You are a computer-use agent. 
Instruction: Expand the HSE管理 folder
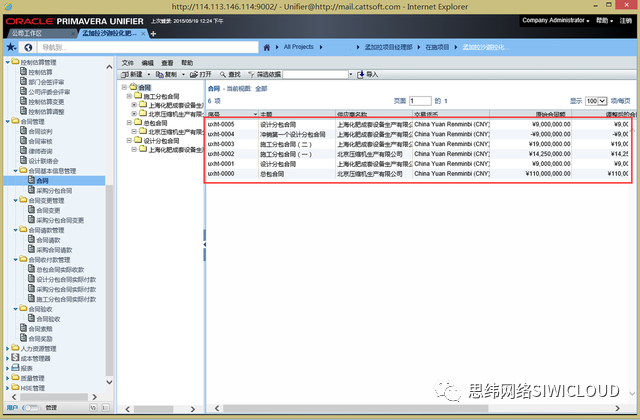[x=7, y=388]
